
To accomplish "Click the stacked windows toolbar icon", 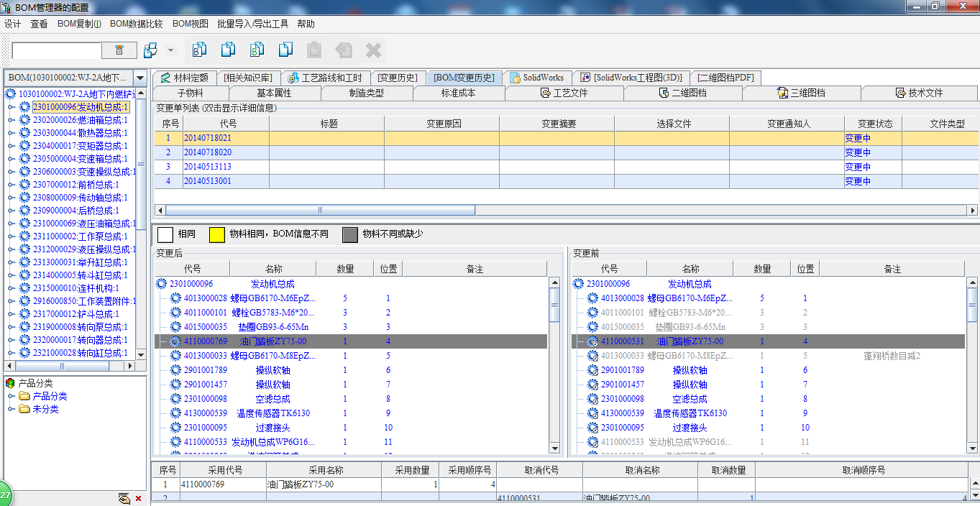I will [x=150, y=50].
